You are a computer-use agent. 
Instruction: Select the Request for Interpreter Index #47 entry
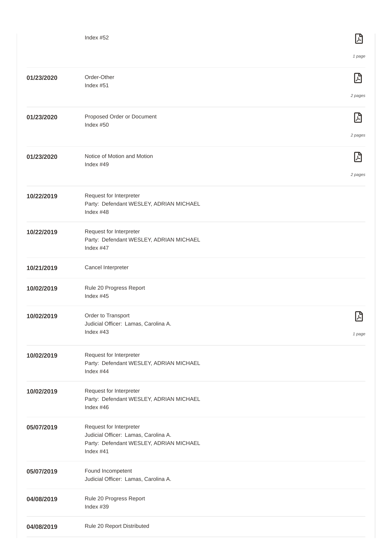[x=196, y=240]
